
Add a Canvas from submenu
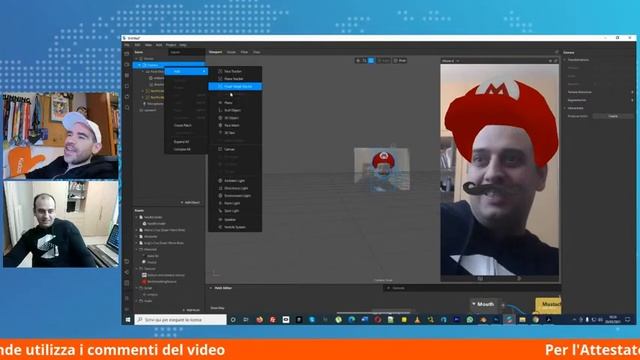pos(235,149)
